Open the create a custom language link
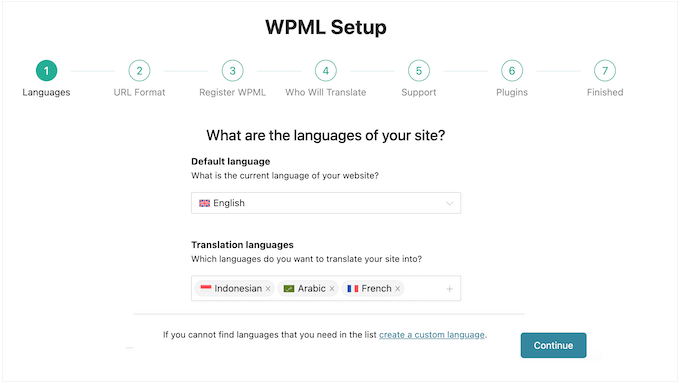The height and width of the screenshot is (384, 680). tap(432, 335)
